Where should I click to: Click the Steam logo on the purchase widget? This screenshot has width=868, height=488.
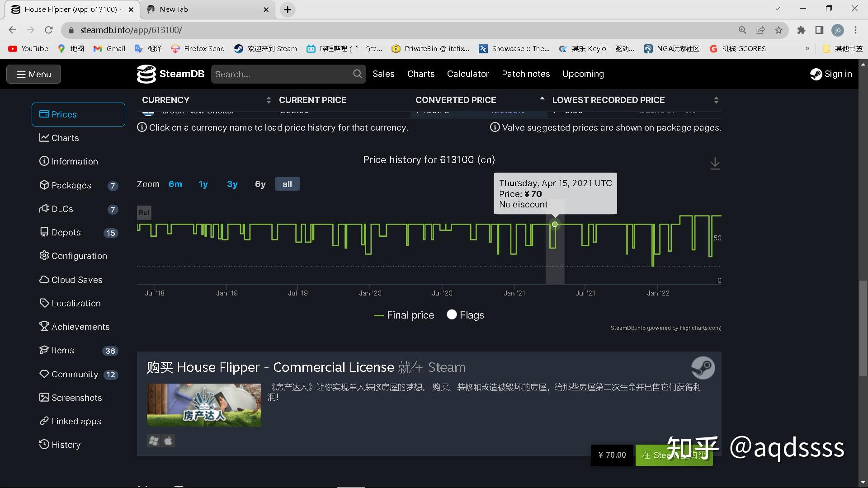(x=703, y=367)
